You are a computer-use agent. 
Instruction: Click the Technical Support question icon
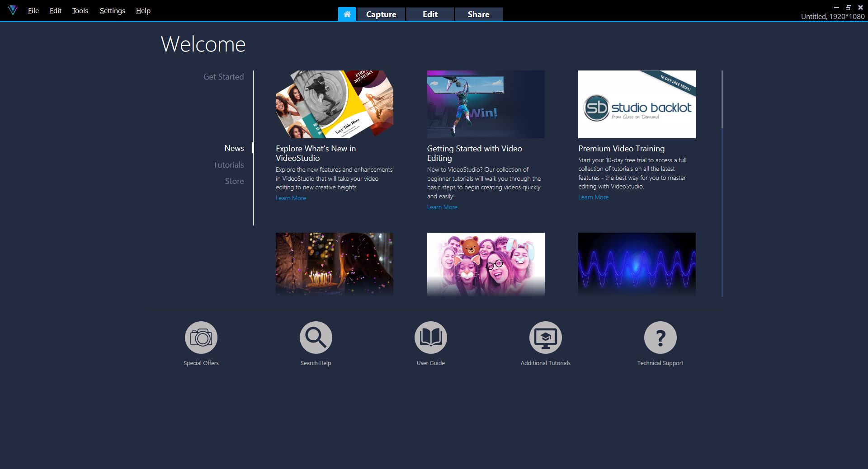click(x=660, y=338)
